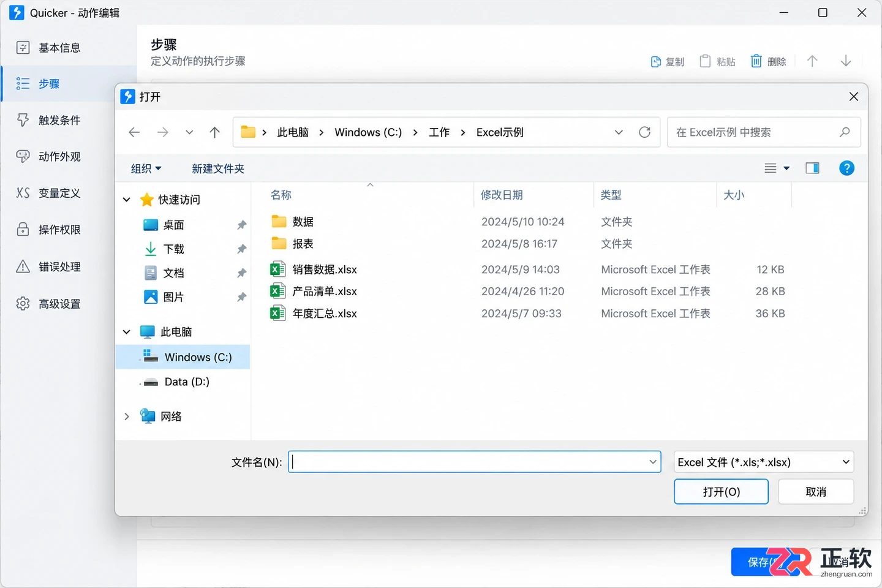Click the 打开(O) button
Image resolution: width=882 pixels, height=588 pixels.
pyautogui.click(x=721, y=491)
